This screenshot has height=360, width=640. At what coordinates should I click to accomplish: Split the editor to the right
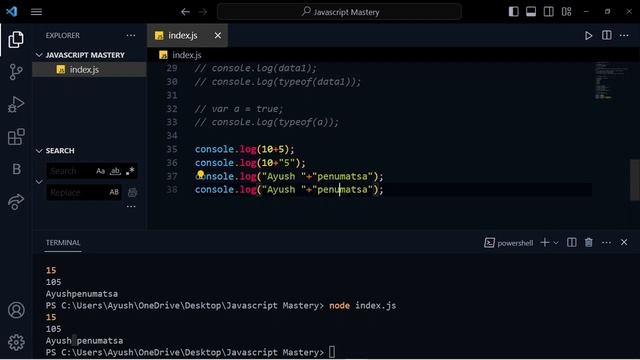(x=607, y=36)
